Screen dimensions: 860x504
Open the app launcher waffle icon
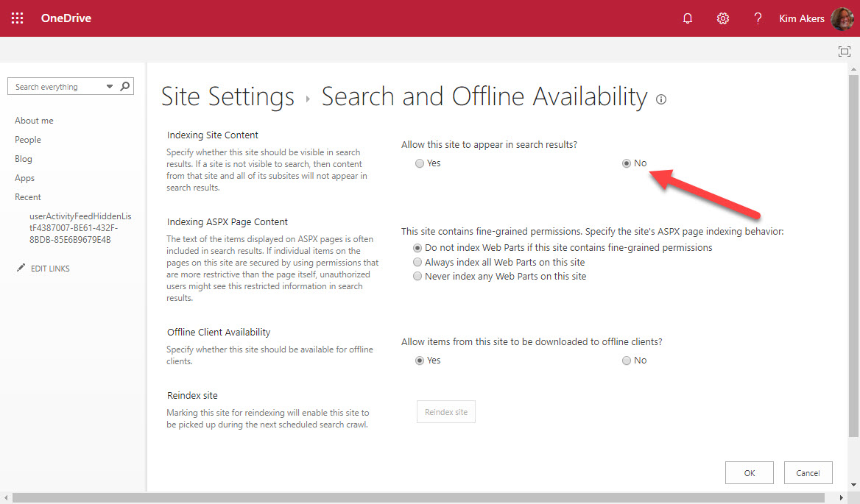18,18
